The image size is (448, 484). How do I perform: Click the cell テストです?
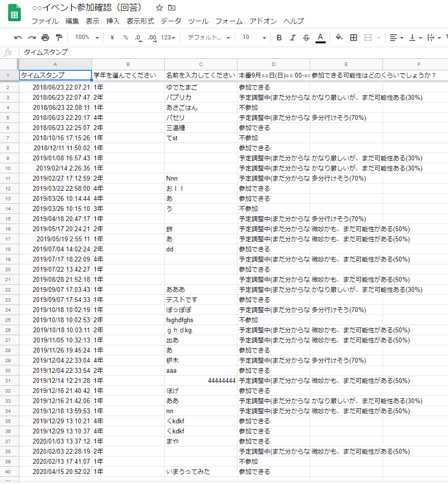pyautogui.click(x=201, y=300)
